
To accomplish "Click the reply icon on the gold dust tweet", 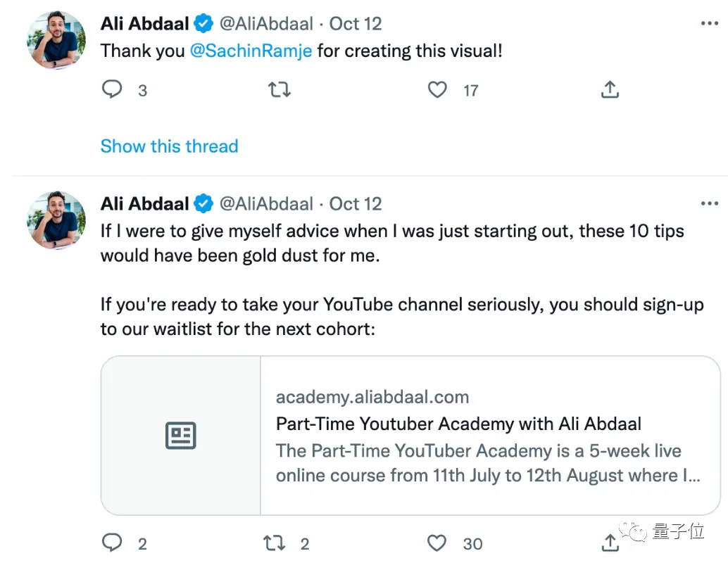I will [112, 543].
